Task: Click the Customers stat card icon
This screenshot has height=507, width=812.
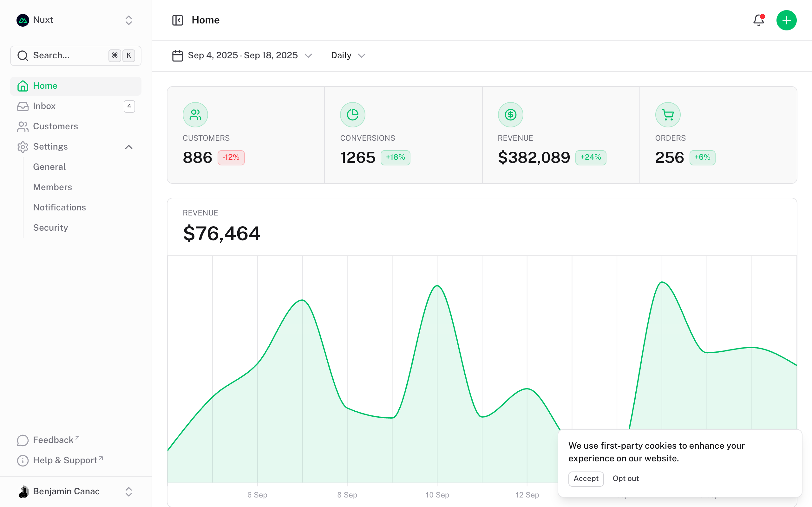Action: click(x=195, y=114)
